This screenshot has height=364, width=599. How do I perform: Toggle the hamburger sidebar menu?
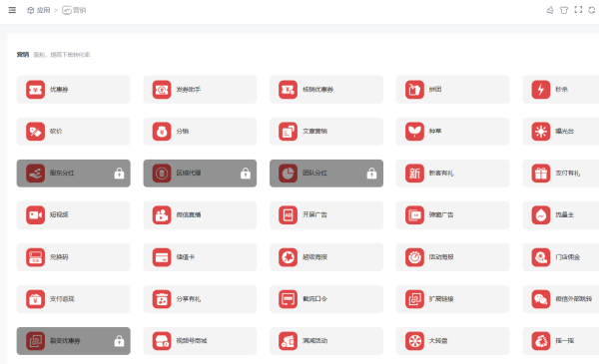(x=12, y=10)
